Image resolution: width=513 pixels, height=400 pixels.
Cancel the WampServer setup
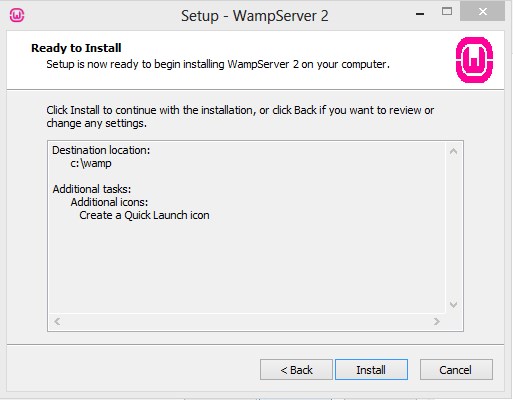coord(456,369)
